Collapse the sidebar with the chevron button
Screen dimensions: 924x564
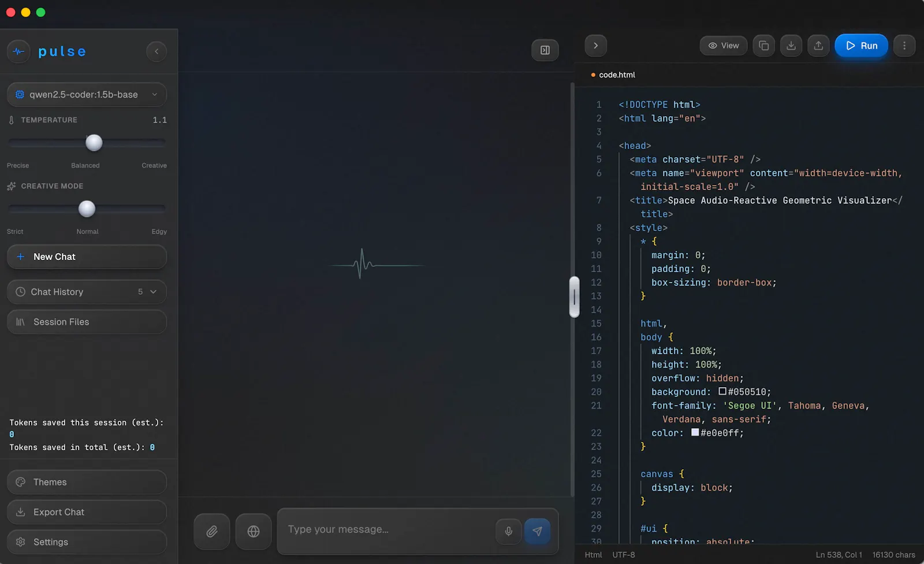[x=157, y=51]
